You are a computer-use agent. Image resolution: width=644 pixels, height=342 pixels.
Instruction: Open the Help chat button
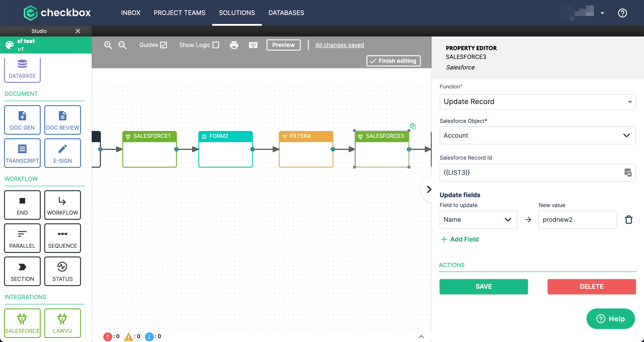pos(610,319)
